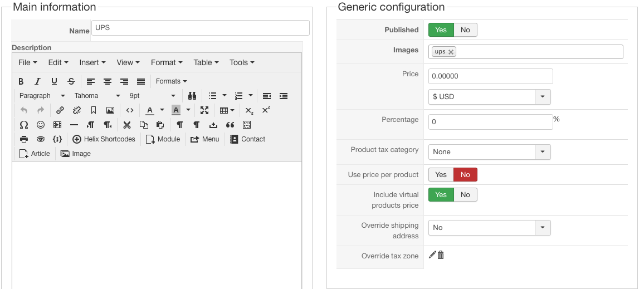Click the source code icon
Viewport: 644px width, 289px height.
(129, 110)
